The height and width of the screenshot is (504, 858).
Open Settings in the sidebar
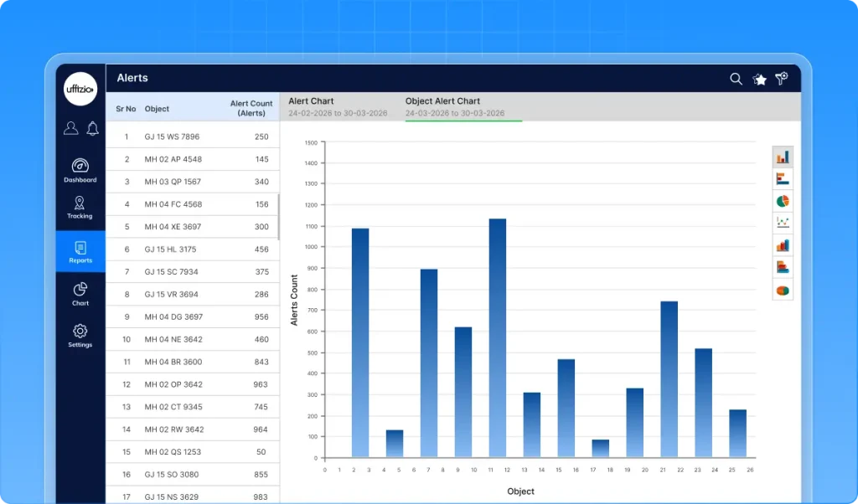point(80,335)
